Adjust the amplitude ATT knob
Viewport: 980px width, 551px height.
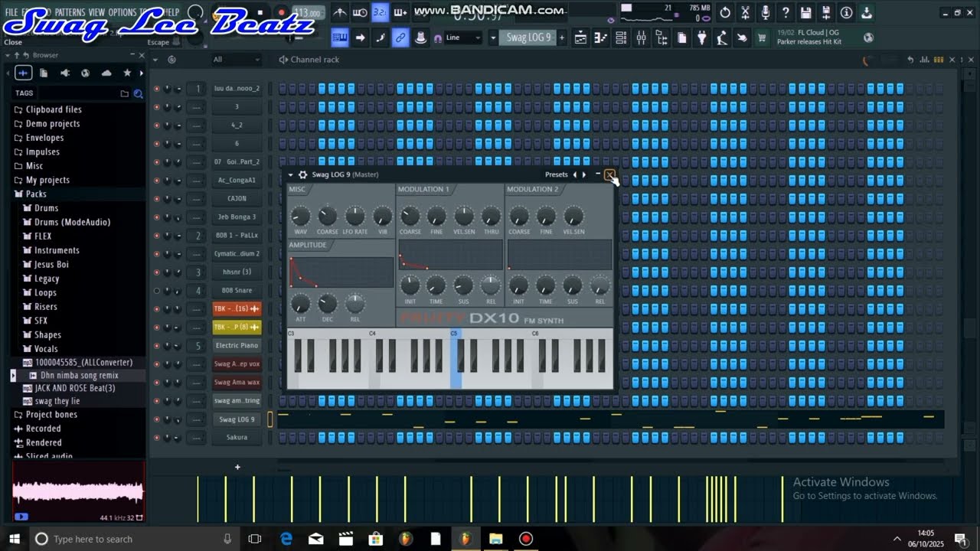click(301, 305)
